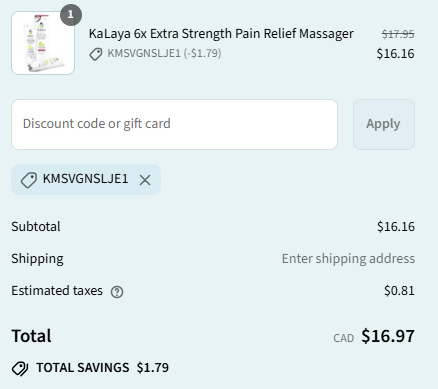This screenshot has width=438, height=389.
Task: Click the Enter shipping address text
Action: (348, 259)
